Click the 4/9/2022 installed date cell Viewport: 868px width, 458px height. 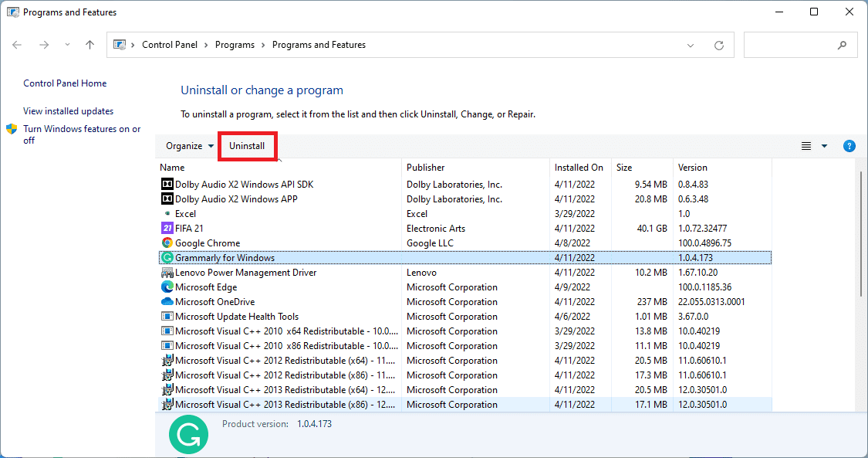(x=572, y=287)
